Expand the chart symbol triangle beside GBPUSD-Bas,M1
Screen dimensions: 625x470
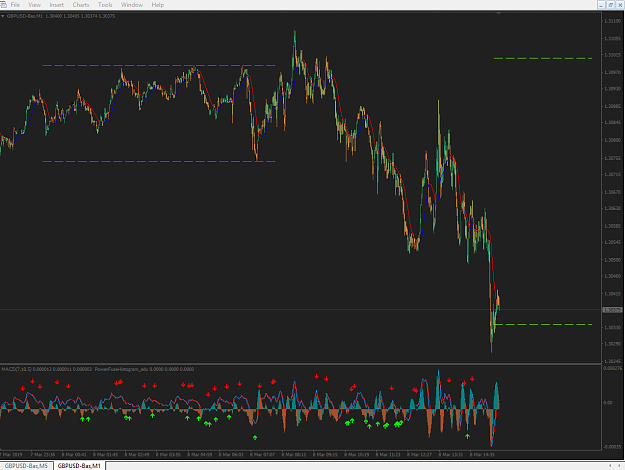tap(3, 16)
